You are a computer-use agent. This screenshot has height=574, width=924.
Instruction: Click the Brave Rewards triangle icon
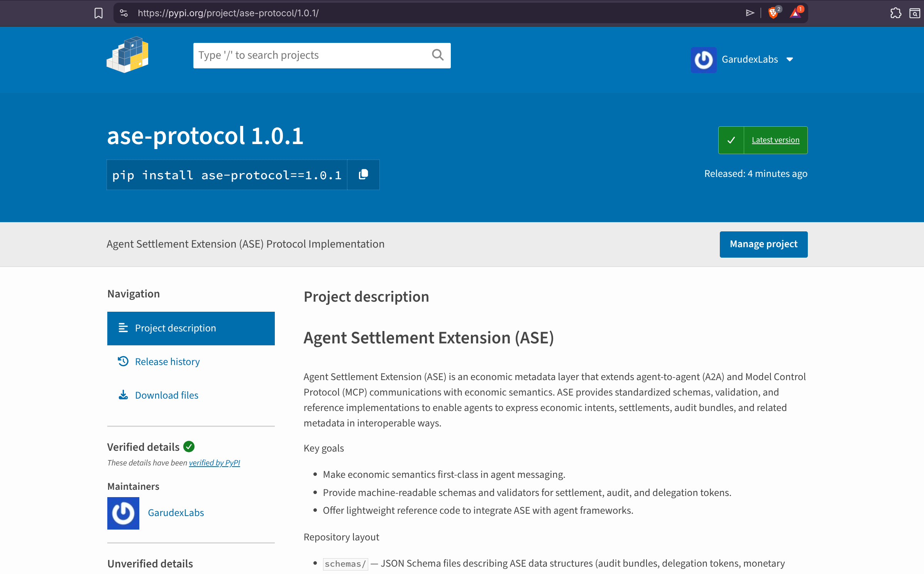pos(795,13)
